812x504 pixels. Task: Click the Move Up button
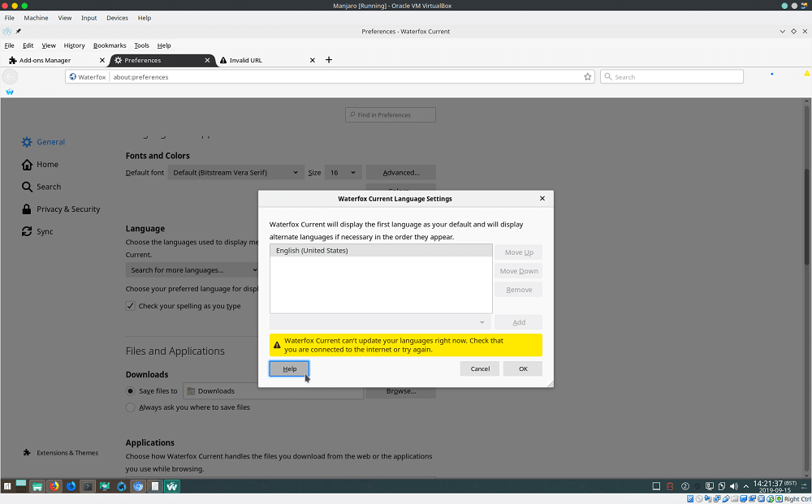point(518,252)
